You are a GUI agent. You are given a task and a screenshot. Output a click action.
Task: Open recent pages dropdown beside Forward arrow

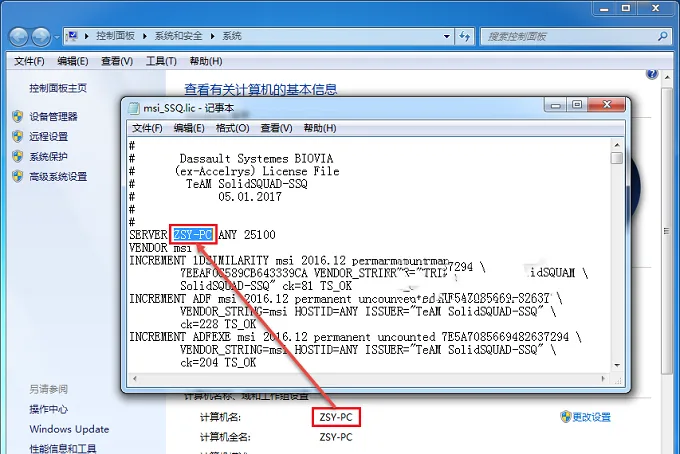pyautogui.click(x=57, y=37)
